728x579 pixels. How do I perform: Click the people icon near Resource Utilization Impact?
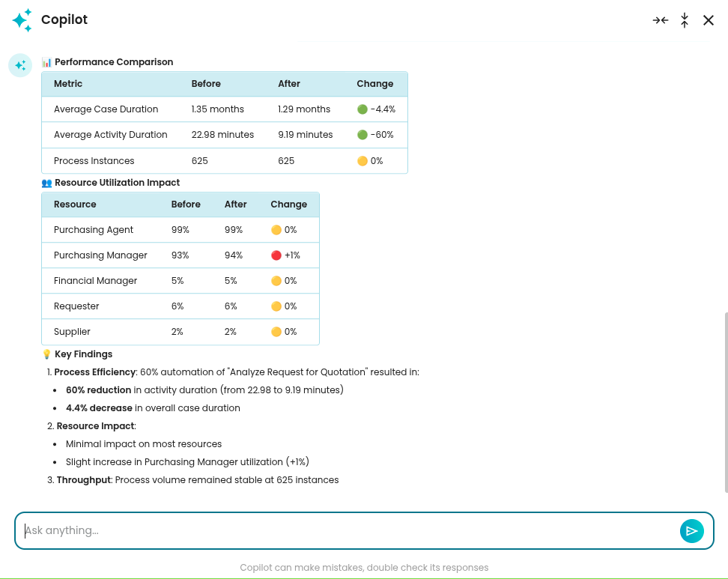[46, 183]
